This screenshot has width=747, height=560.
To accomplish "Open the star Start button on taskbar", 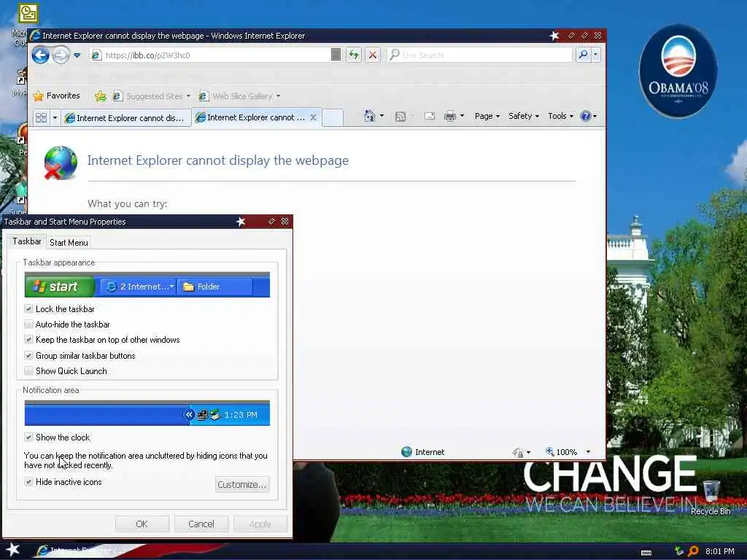I will pos(12,550).
